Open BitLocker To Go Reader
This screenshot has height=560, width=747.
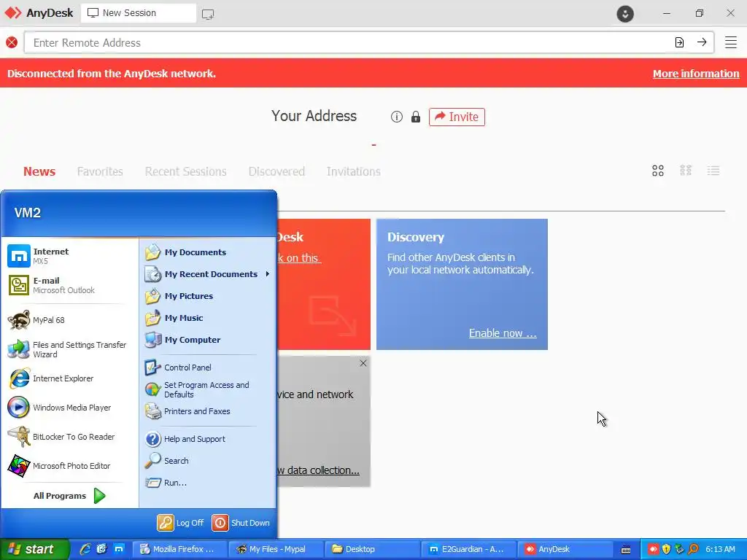69,437
